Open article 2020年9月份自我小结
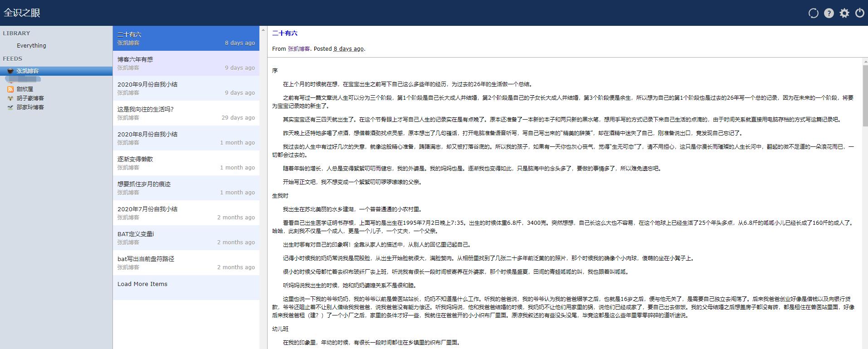Image resolution: width=868 pixels, height=349 pixels. [x=147, y=84]
